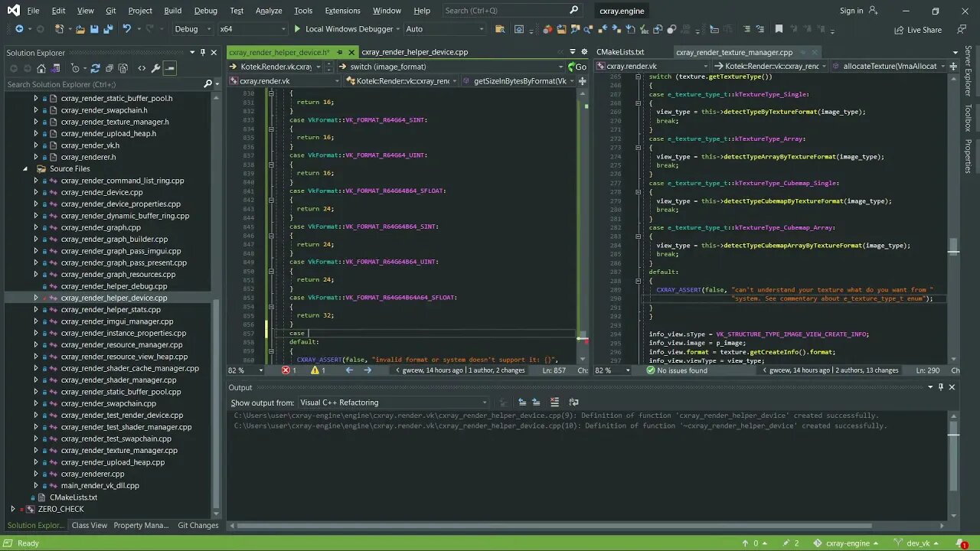The width and height of the screenshot is (980, 551).
Task: Open the 82 % zoom dropdown in left editor
Action: tap(246, 370)
